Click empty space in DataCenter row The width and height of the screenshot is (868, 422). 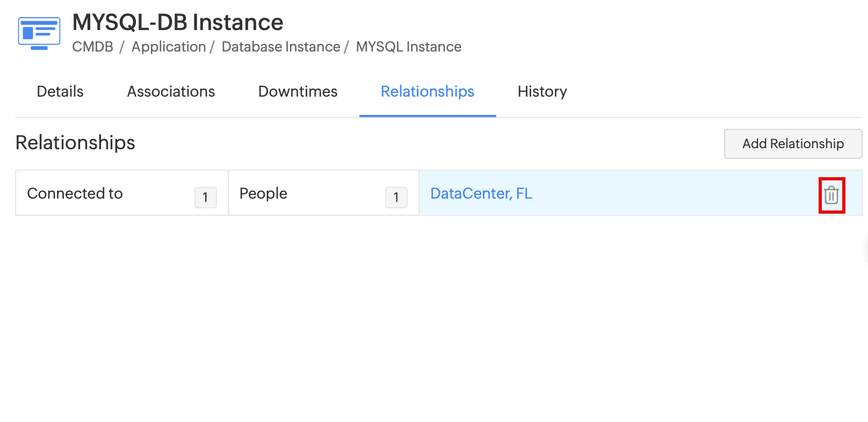pyautogui.click(x=671, y=193)
